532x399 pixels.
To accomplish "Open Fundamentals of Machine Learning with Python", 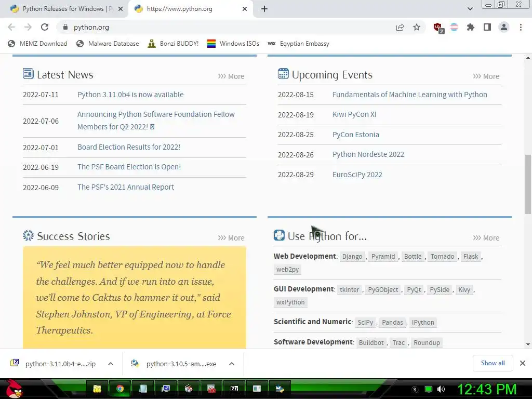I will pyautogui.click(x=409, y=95).
